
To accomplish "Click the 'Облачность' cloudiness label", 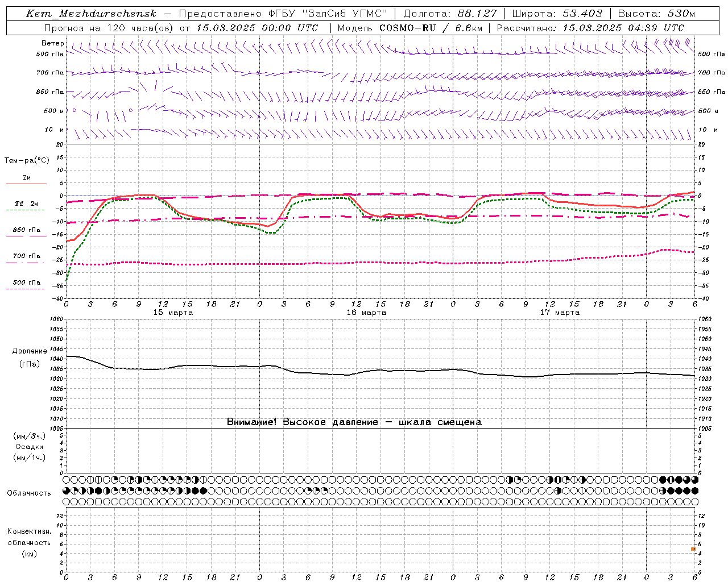I will 29,493.
